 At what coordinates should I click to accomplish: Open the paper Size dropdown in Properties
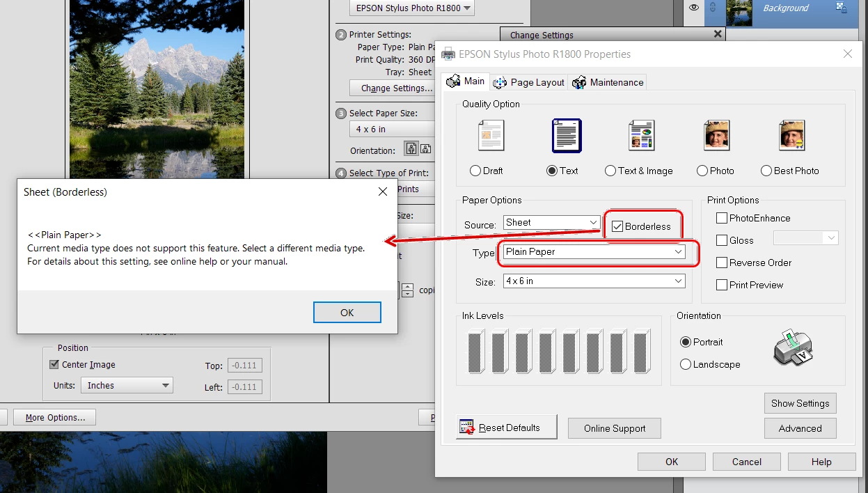(594, 281)
